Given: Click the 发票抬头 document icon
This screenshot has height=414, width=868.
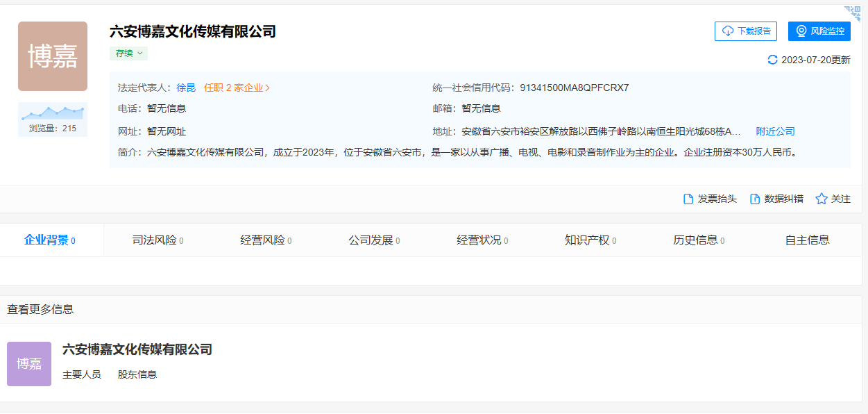Looking at the screenshot, I should click(x=688, y=199).
